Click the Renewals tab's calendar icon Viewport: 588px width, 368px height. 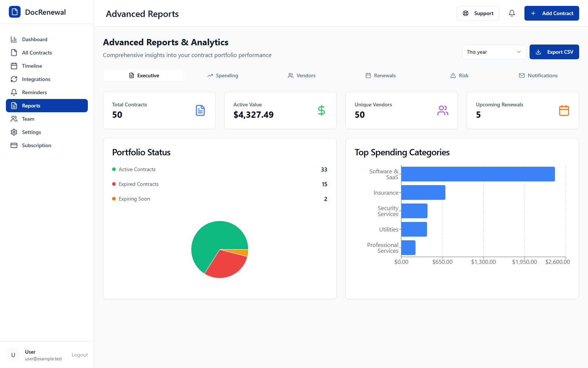tap(368, 75)
